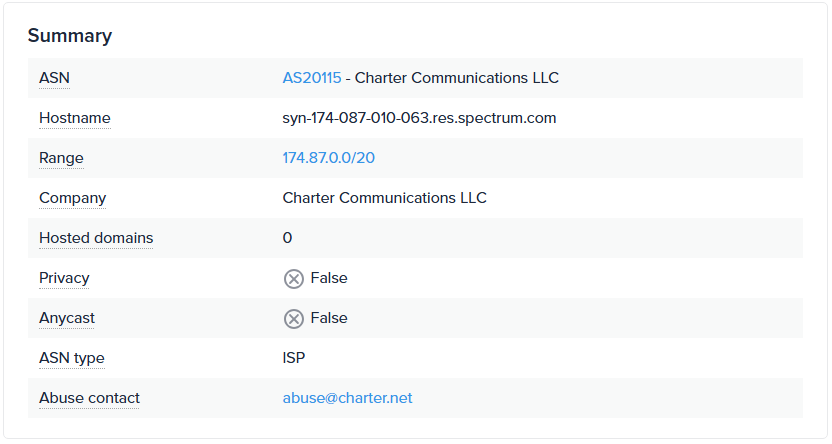Viewport: 832px width, 444px height.
Task: Click the Hosted domains value 0
Action: point(287,238)
